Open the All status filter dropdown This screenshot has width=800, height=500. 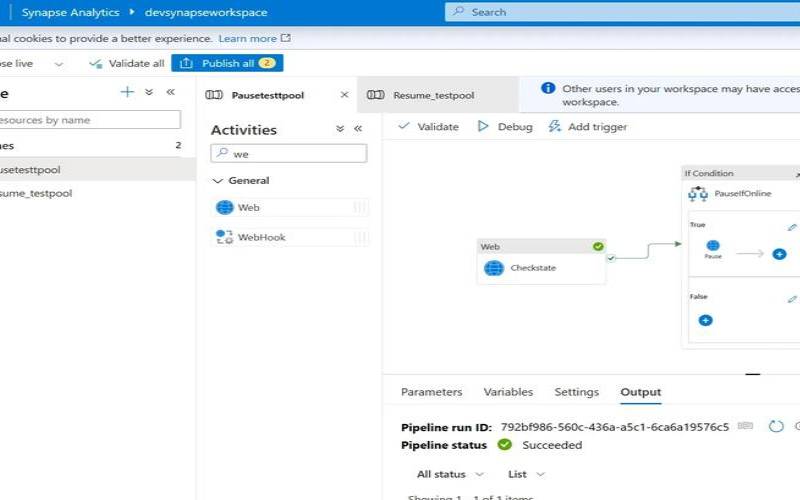tap(450, 474)
